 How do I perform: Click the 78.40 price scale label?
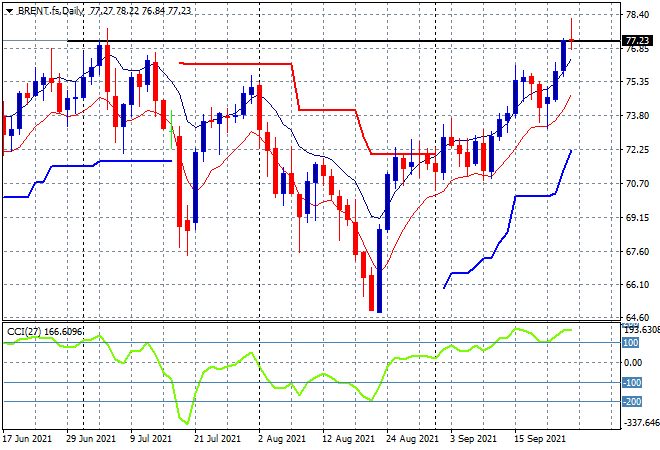click(x=637, y=15)
